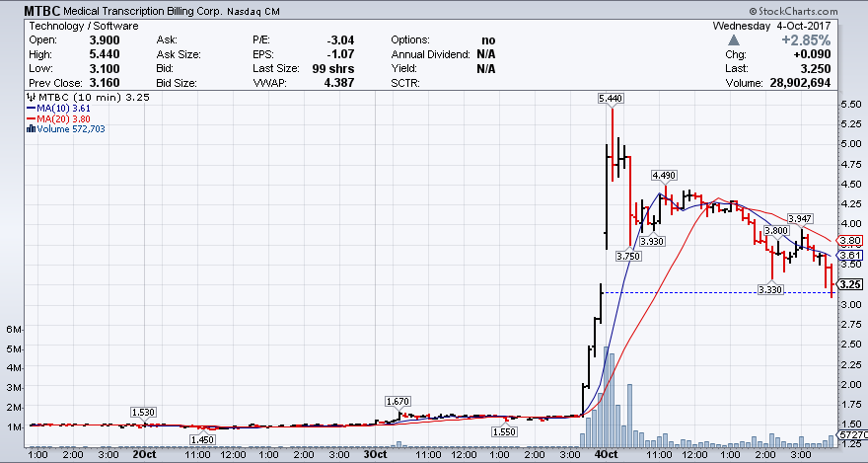
Task: Click the 5.440 peak price label
Action: tap(612, 99)
